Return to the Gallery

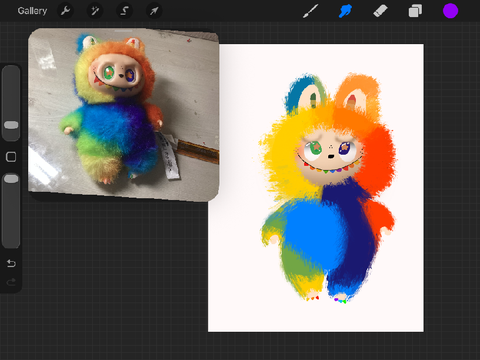pos(32,11)
